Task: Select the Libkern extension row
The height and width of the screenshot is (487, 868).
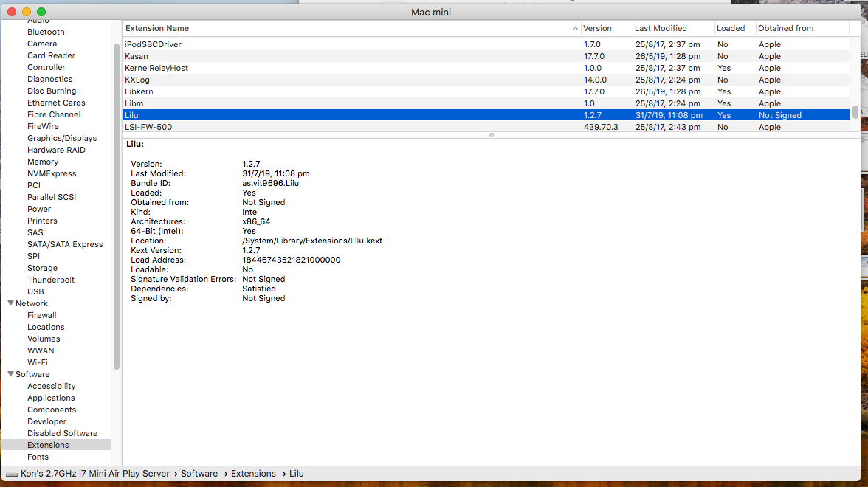Action: [x=486, y=91]
